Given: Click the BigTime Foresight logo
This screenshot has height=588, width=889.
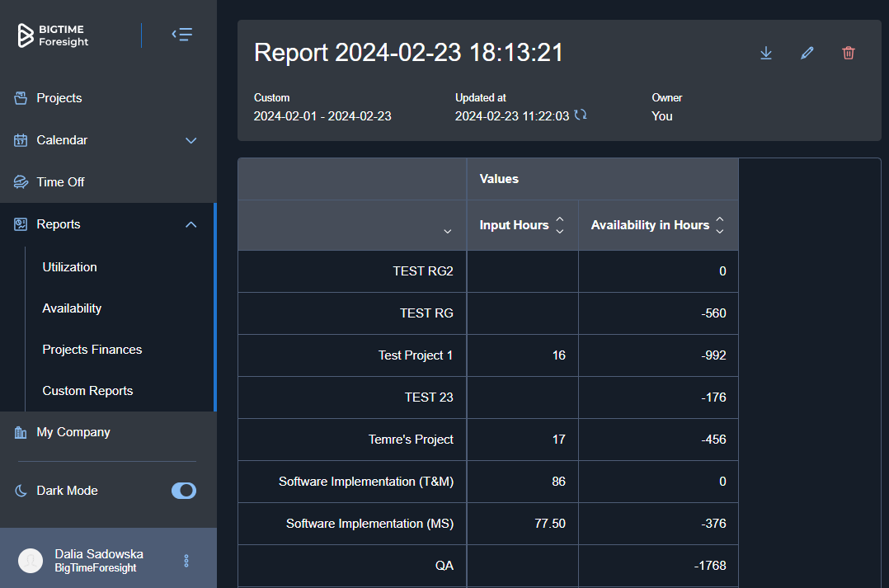Looking at the screenshot, I should click(54, 35).
